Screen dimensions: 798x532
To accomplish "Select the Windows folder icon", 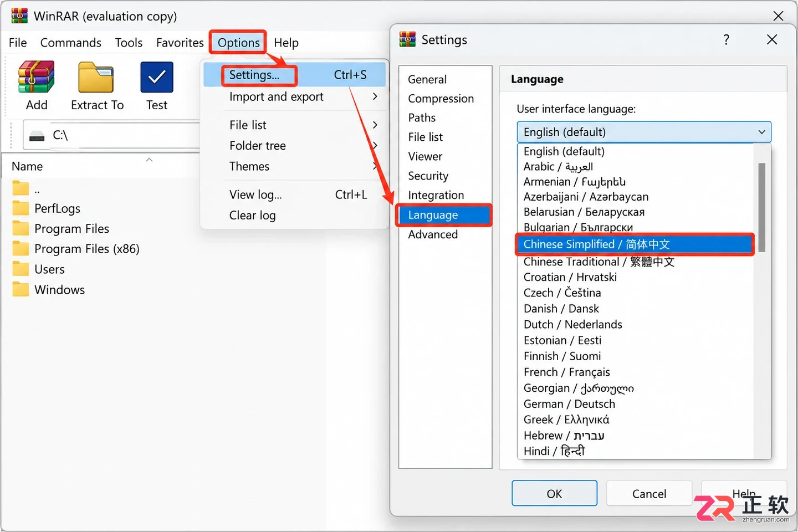I will [x=21, y=290].
